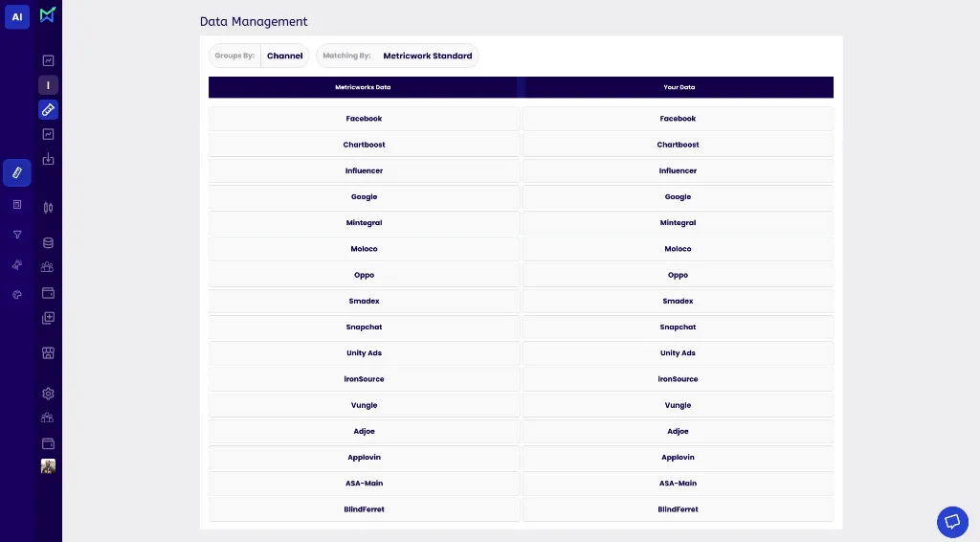Select ASA-Main in Metricworks Data column

click(x=364, y=484)
